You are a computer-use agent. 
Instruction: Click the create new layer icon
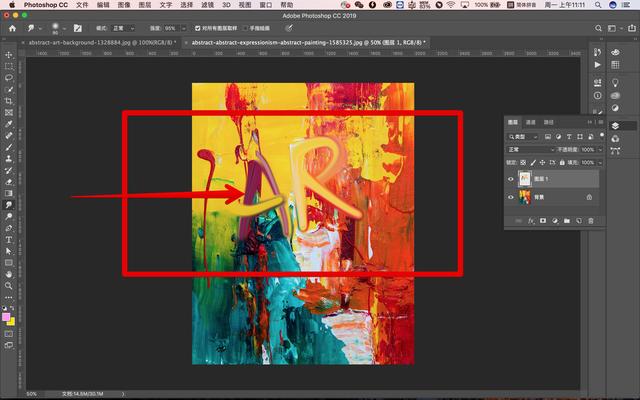pos(579,220)
